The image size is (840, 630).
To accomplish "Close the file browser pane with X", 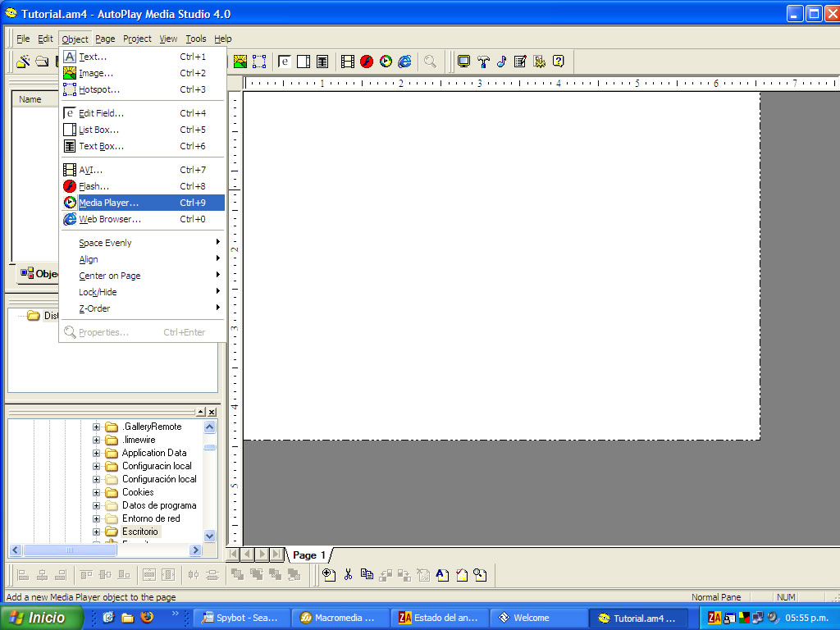I will 212,412.
